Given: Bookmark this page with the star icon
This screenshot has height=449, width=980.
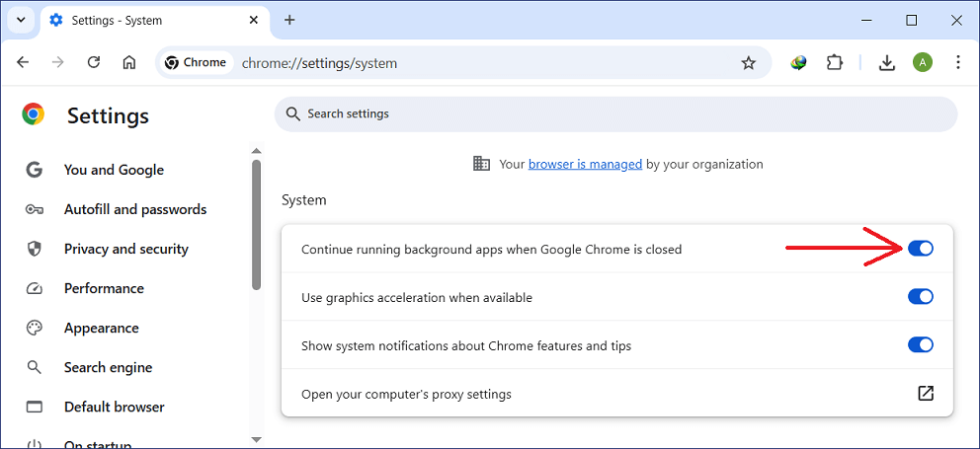Looking at the screenshot, I should click(748, 63).
